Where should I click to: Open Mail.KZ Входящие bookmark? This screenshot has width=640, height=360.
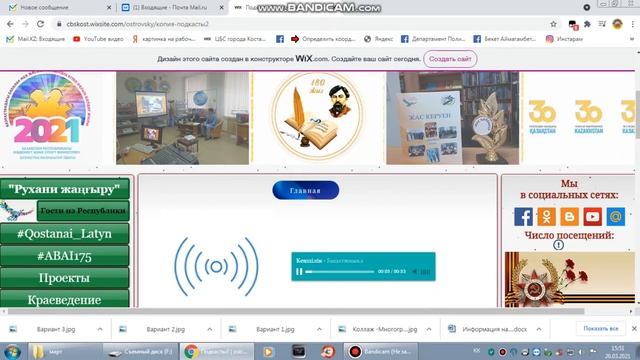pos(36,39)
